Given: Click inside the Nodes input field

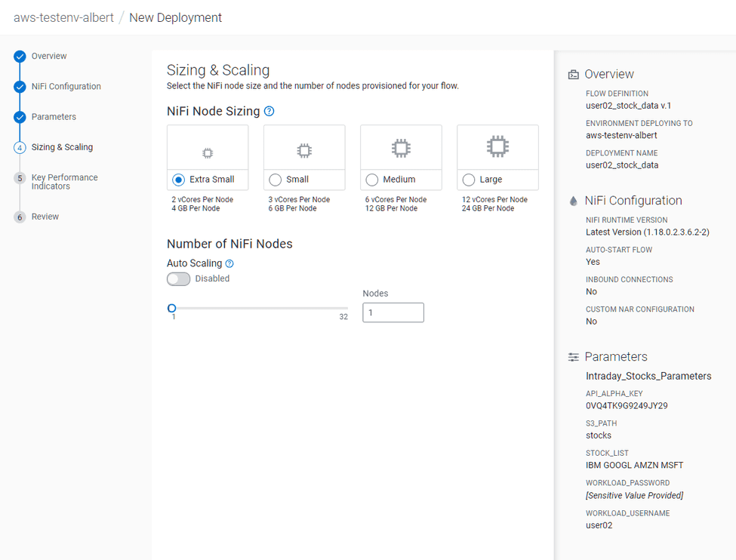Looking at the screenshot, I should pos(393,312).
